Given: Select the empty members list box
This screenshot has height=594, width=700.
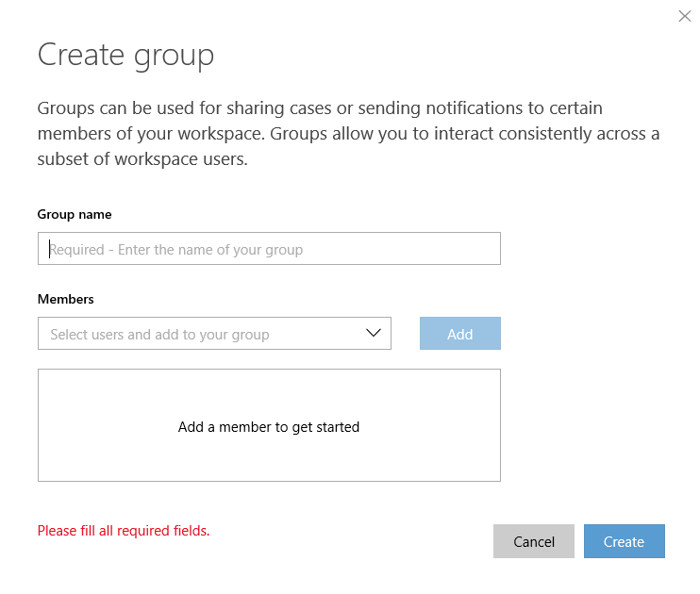Looking at the screenshot, I should 269,425.
